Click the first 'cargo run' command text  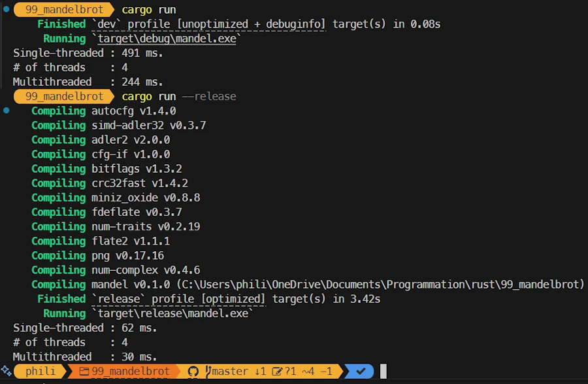[x=149, y=10]
